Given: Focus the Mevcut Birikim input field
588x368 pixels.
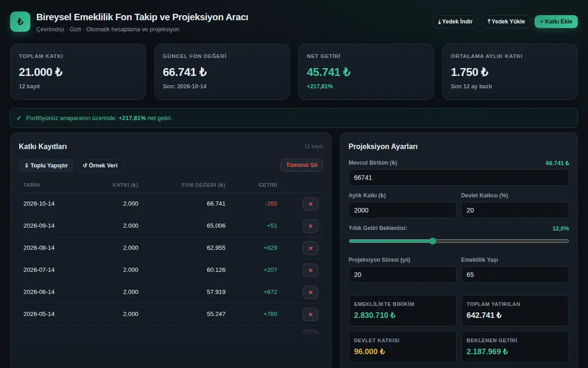Looking at the screenshot, I should [459, 178].
